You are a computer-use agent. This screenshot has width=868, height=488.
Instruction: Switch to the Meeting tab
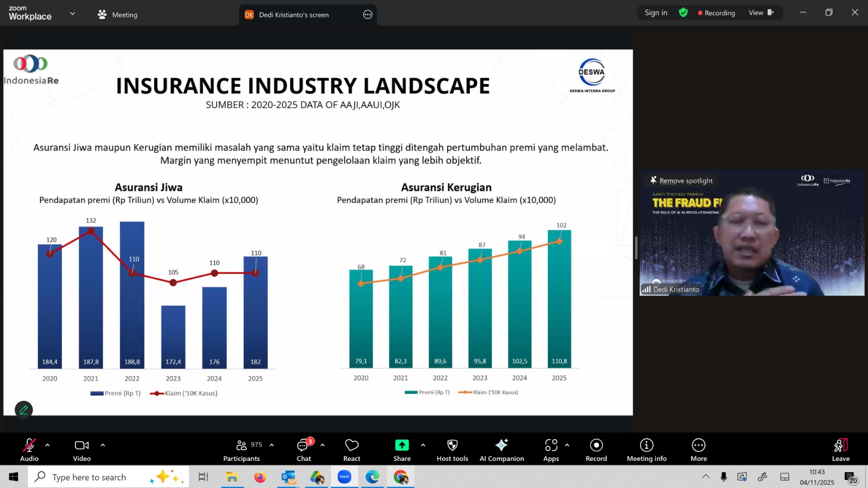click(118, 15)
